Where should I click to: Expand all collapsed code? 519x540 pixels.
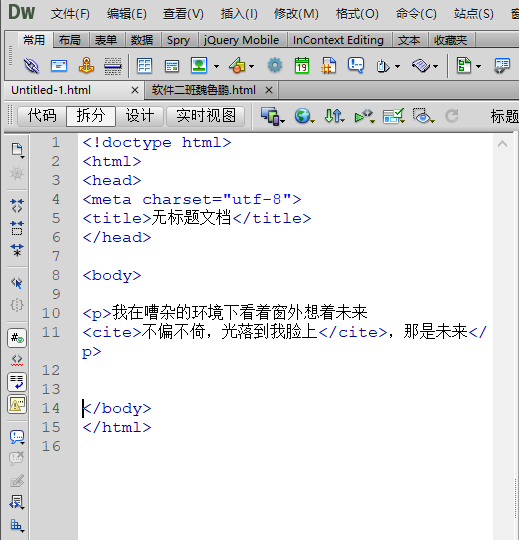pos(17,250)
